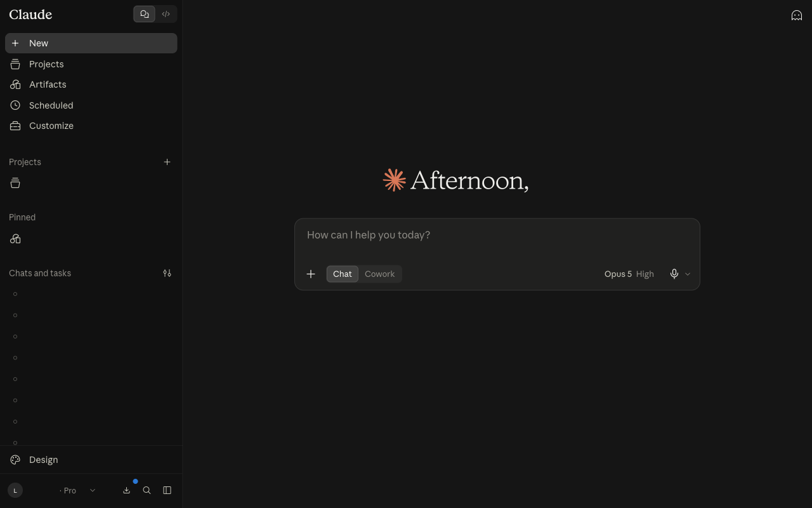Switch to the code mode icon

point(166,14)
